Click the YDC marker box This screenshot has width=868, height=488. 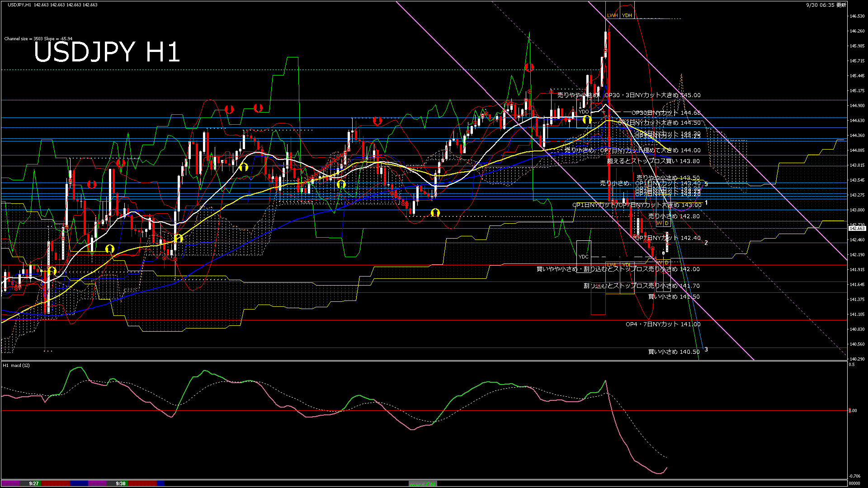coord(584,257)
